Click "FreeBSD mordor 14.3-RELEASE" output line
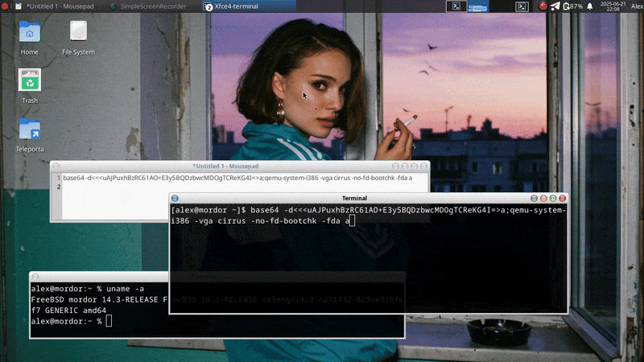Viewport: 644px width, 362px height. [98, 299]
